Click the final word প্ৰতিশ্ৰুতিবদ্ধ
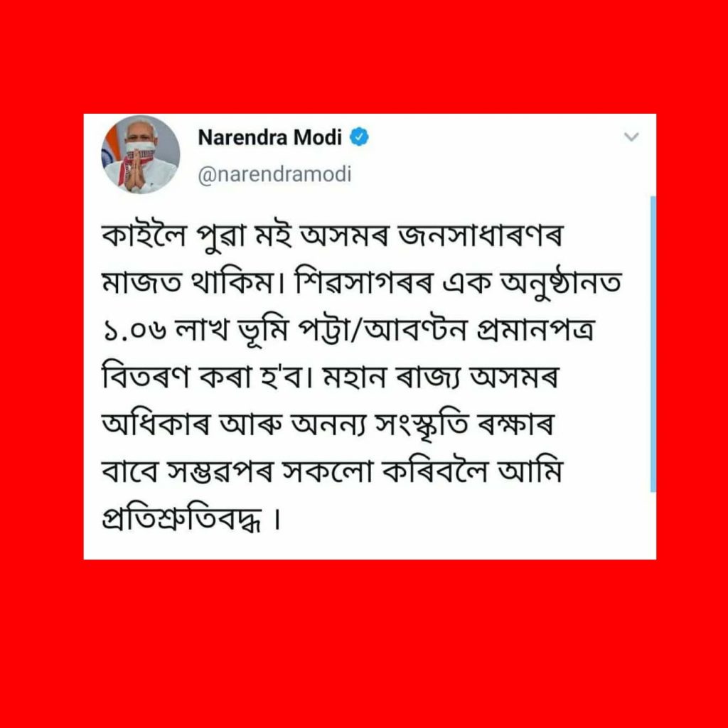Image resolution: width=728 pixels, height=728 pixels. pos(182,518)
